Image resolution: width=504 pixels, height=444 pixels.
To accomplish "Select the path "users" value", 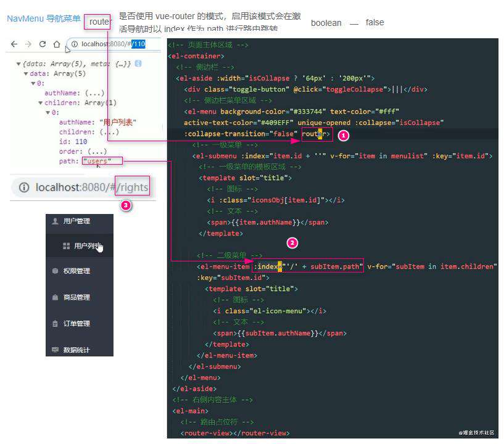I will 97,161.
